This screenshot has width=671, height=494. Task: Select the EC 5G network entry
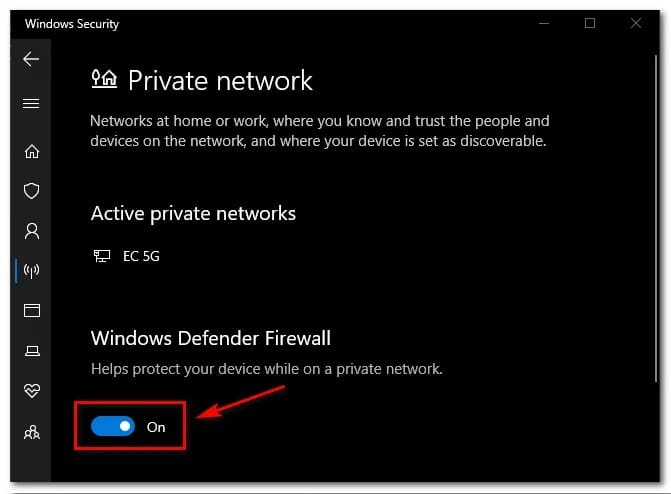(139, 256)
